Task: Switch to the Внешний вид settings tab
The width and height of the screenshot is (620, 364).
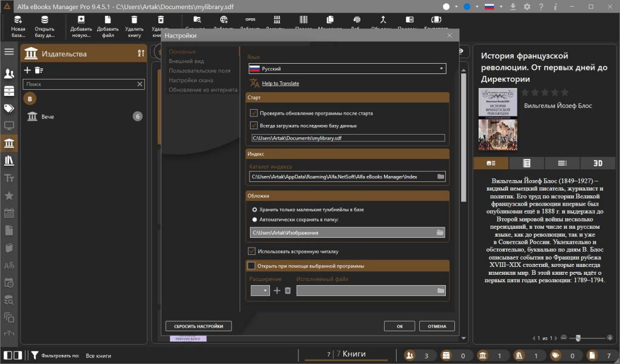Action: 186,61
